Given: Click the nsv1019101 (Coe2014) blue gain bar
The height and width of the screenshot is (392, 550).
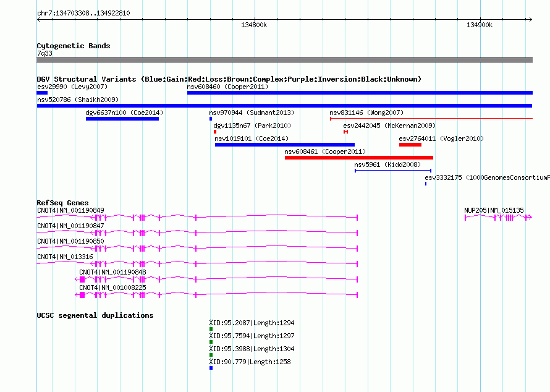Looking at the screenshot, I should point(285,145).
